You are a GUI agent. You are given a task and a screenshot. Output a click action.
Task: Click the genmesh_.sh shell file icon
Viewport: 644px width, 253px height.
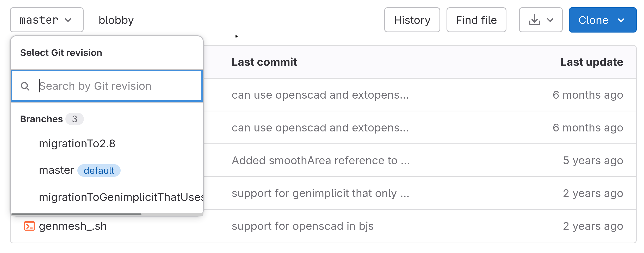(x=29, y=226)
